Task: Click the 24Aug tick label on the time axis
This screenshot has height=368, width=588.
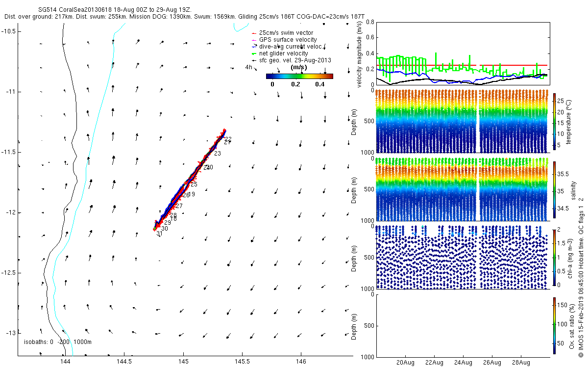Action: coord(463,363)
